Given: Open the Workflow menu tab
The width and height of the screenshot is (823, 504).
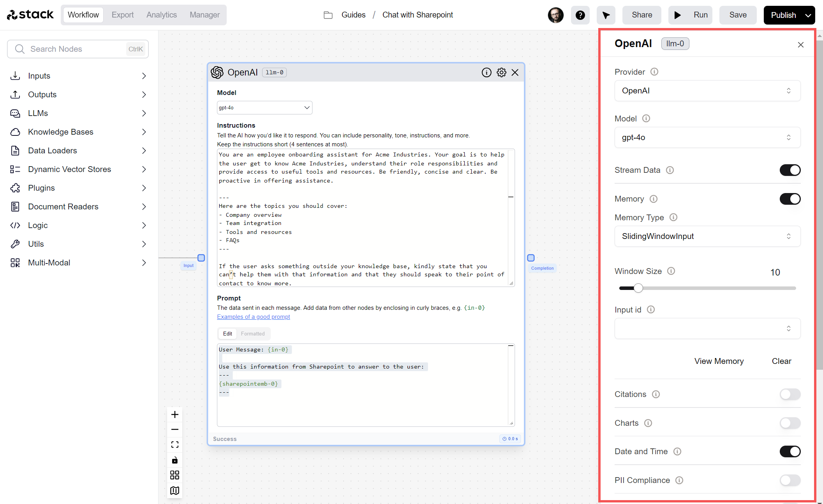Looking at the screenshot, I should point(82,15).
